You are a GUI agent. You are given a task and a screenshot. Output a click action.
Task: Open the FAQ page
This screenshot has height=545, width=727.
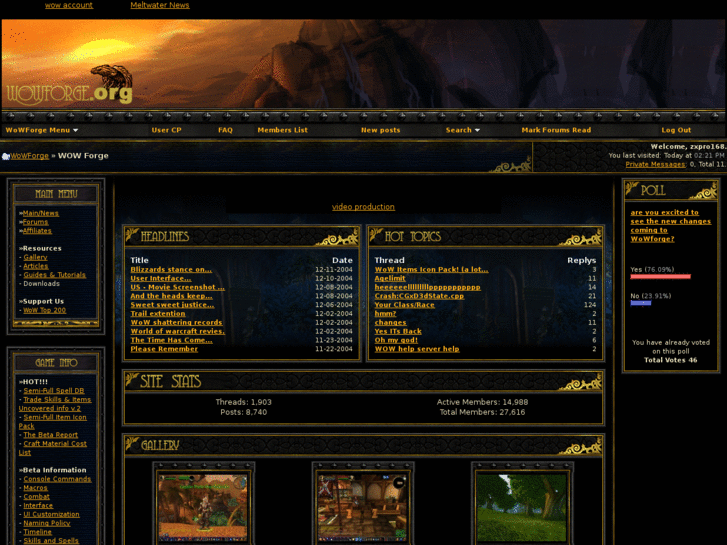coord(225,130)
